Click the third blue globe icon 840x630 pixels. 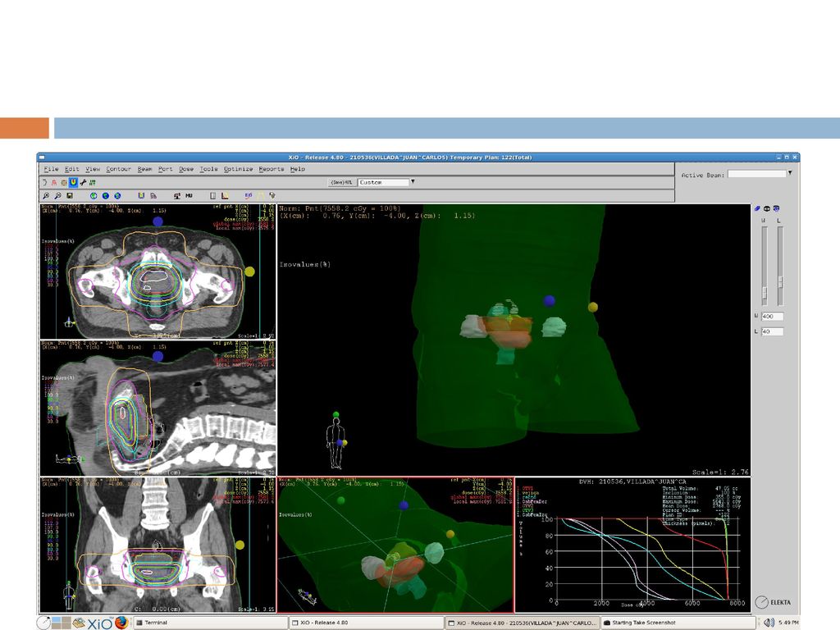tap(117, 196)
